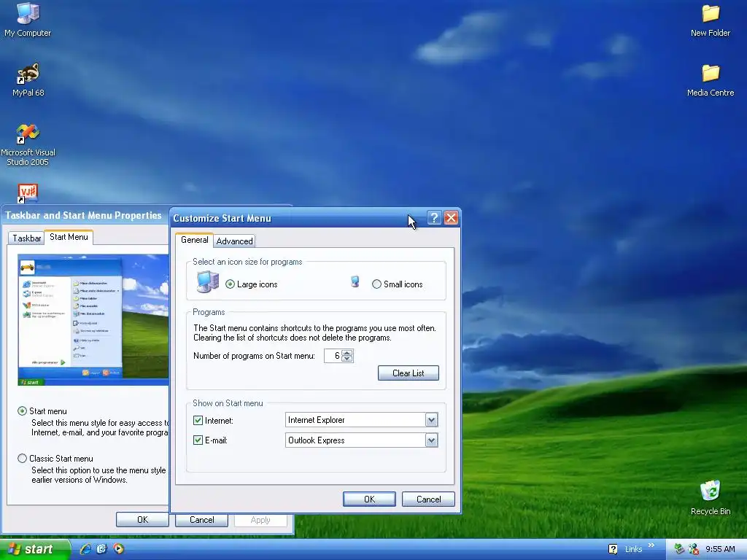Select the VJ# desktop shortcut icon
The height and width of the screenshot is (560, 747).
(28, 192)
